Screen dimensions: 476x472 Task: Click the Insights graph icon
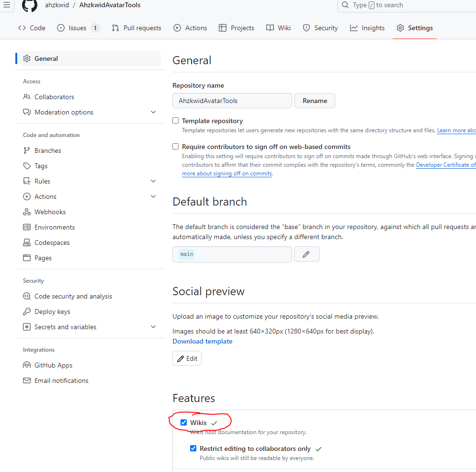coord(354,28)
